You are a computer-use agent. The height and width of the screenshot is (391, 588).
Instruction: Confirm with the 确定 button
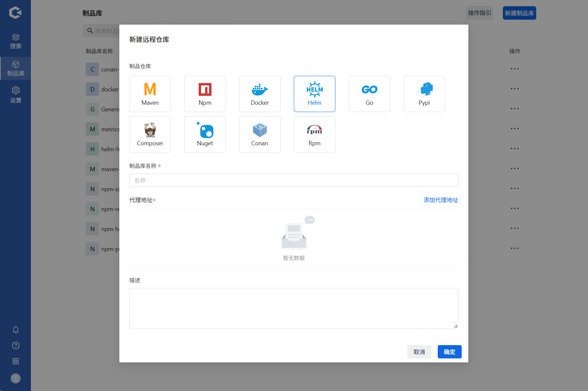[449, 352]
